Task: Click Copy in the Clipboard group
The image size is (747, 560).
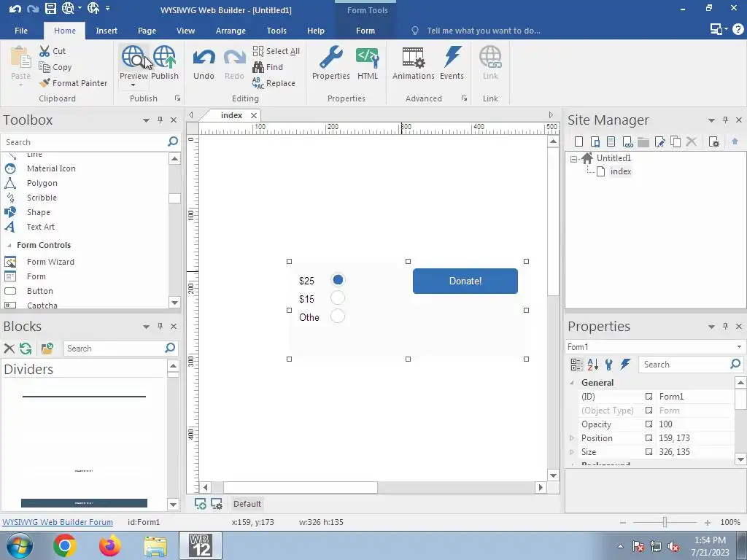Action: [x=55, y=67]
